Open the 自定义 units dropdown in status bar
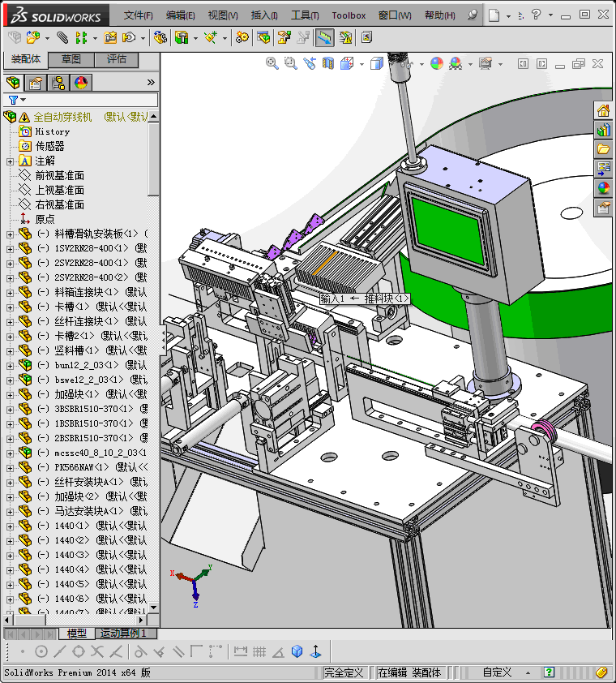Screen dimensions: 616x683 click(497, 672)
